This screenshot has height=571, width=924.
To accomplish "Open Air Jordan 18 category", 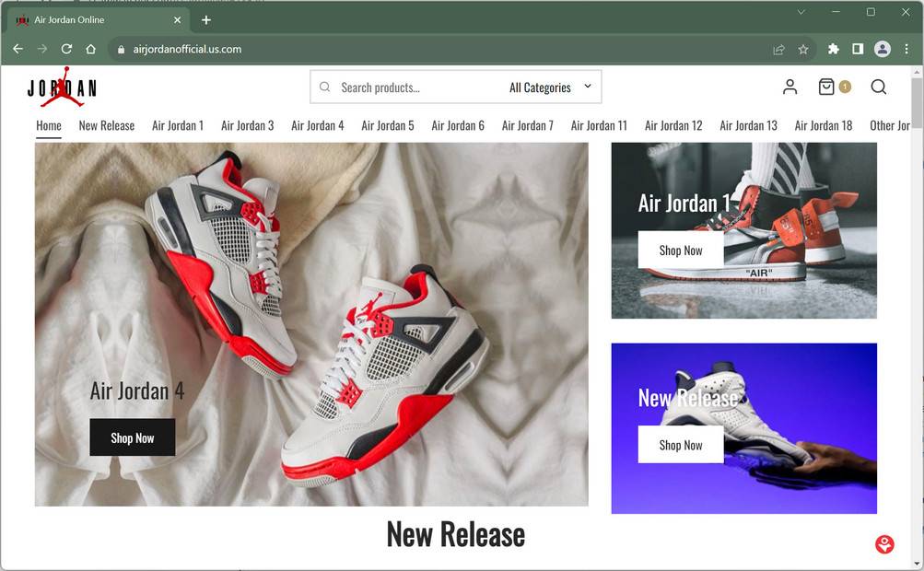I will click(824, 125).
